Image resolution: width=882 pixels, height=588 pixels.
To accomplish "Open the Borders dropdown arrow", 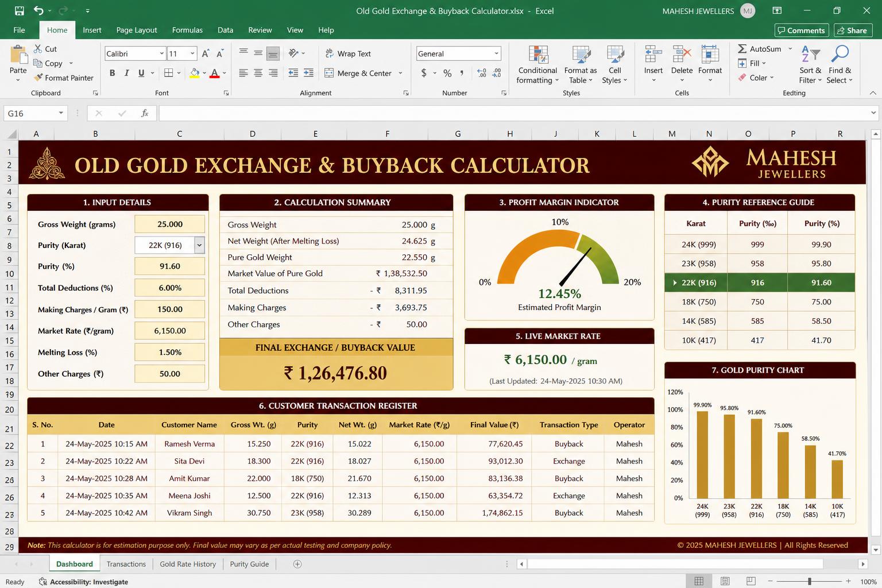I will [179, 73].
